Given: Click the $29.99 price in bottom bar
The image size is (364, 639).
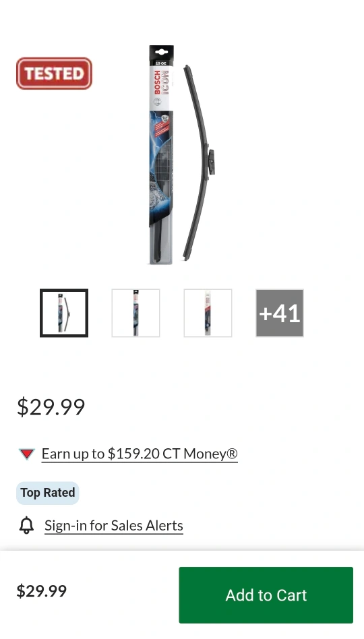Looking at the screenshot, I should pyautogui.click(x=42, y=591).
